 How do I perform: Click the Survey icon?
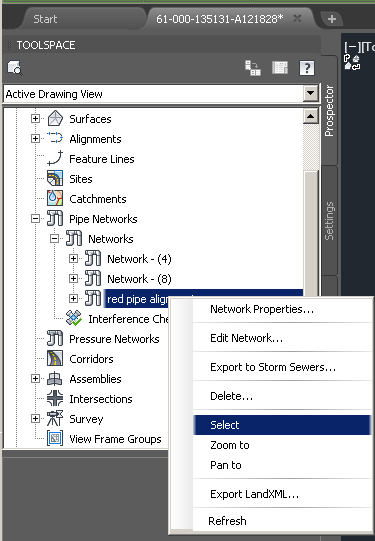(x=55, y=419)
